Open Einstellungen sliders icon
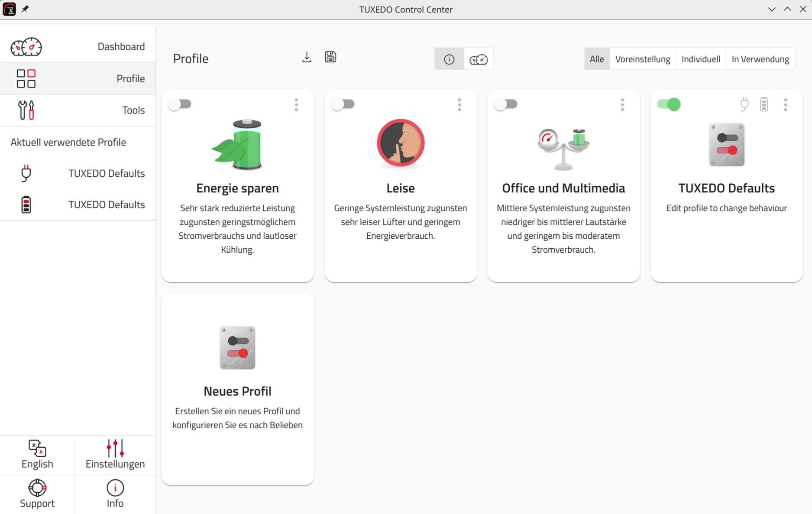This screenshot has height=514, width=812. click(x=115, y=448)
